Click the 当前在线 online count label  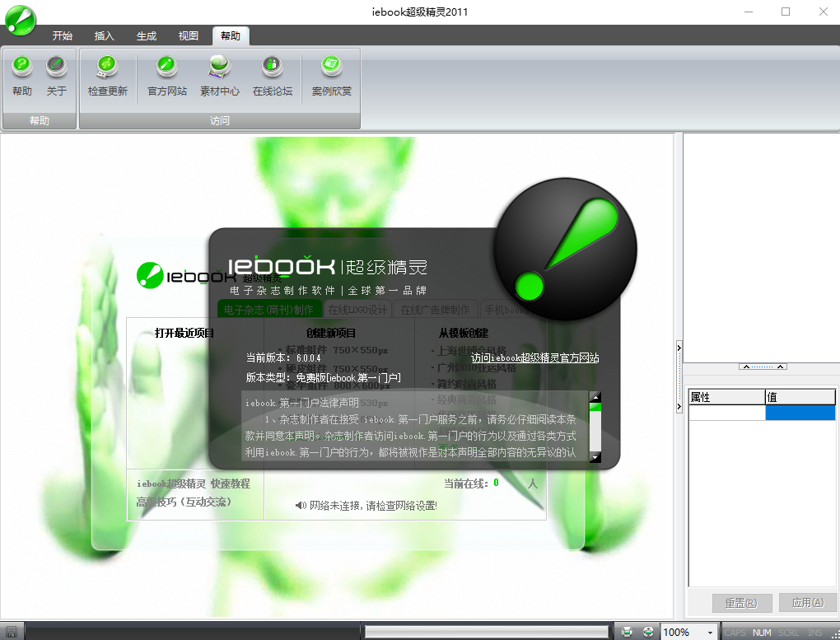(x=465, y=484)
